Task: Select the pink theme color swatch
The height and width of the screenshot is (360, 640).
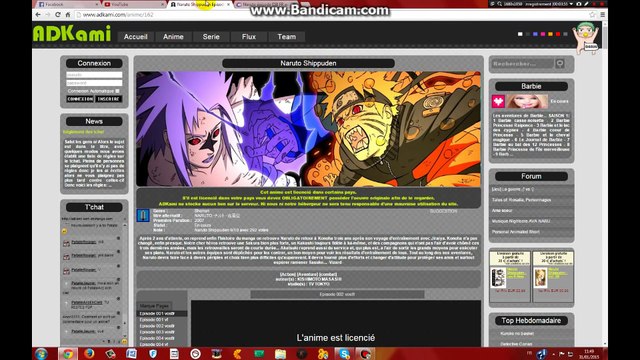Action: point(543,34)
